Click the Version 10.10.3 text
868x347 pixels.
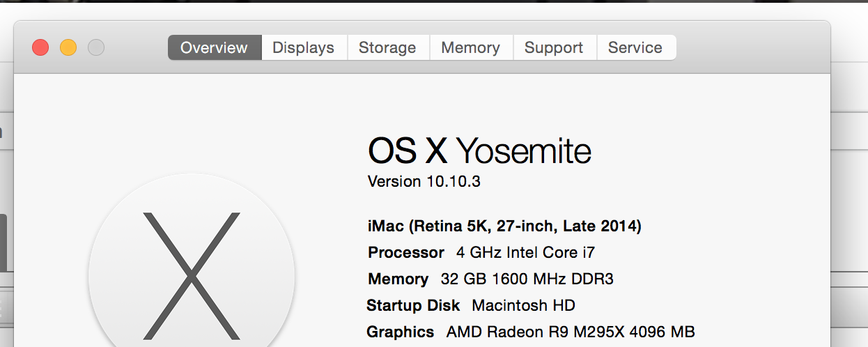coord(424,182)
